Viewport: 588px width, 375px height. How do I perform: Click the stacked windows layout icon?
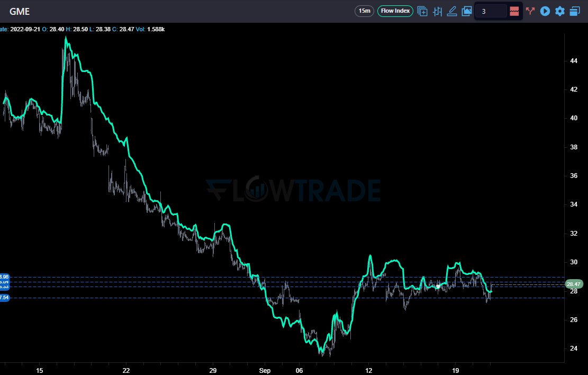(x=575, y=11)
